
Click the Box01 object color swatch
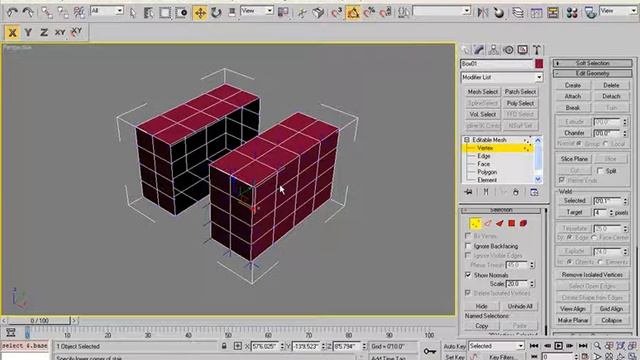click(x=539, y=64)
